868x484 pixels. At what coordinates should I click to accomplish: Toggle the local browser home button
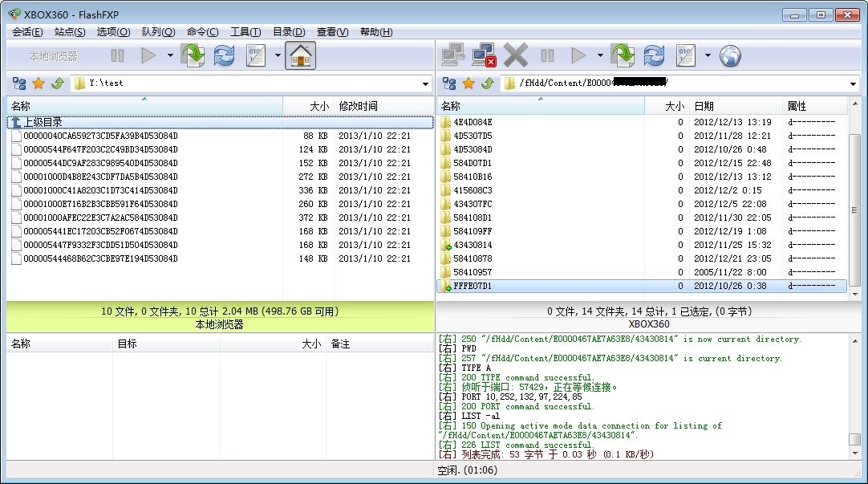click(x=300, y=55)
